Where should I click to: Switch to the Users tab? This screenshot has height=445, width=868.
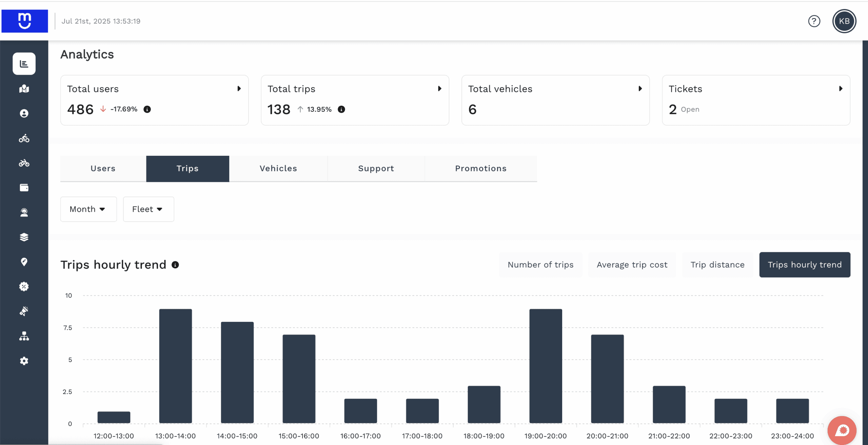point(103,169)
